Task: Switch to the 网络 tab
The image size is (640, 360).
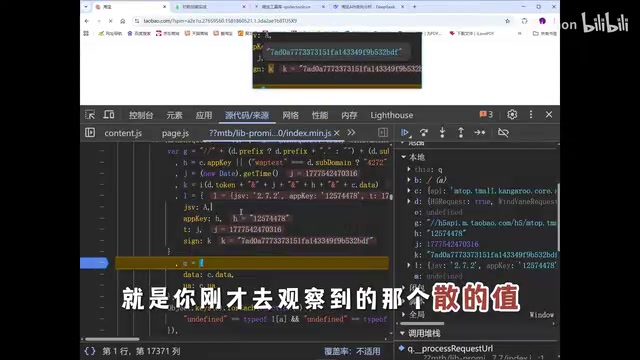Action: [x=290, y=115]
